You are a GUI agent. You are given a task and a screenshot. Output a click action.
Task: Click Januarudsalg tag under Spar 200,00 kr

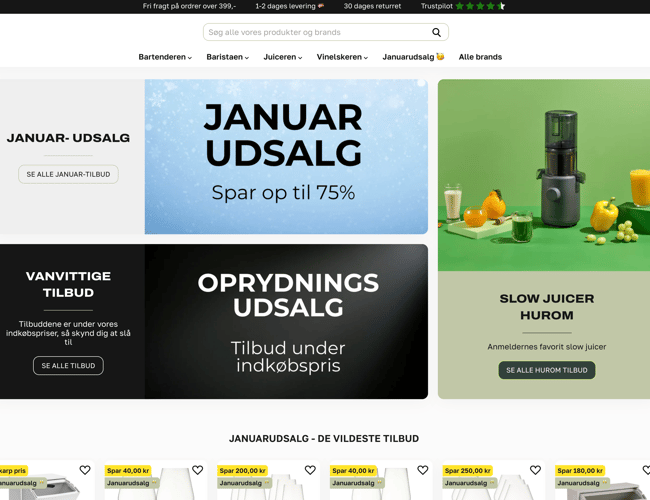(245, 483)
